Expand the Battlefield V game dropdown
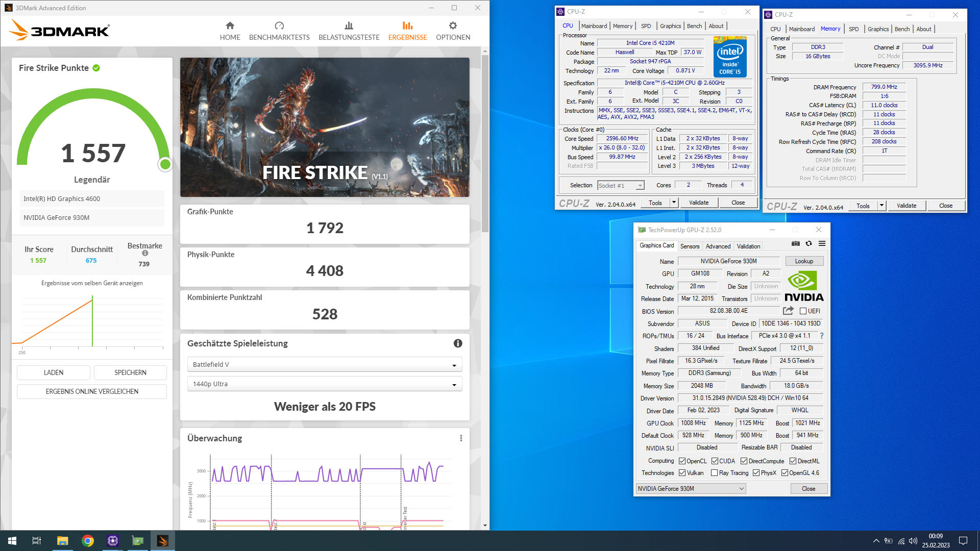Image resolution: width=980 pixels, height=551 pixels. (325, 364)
